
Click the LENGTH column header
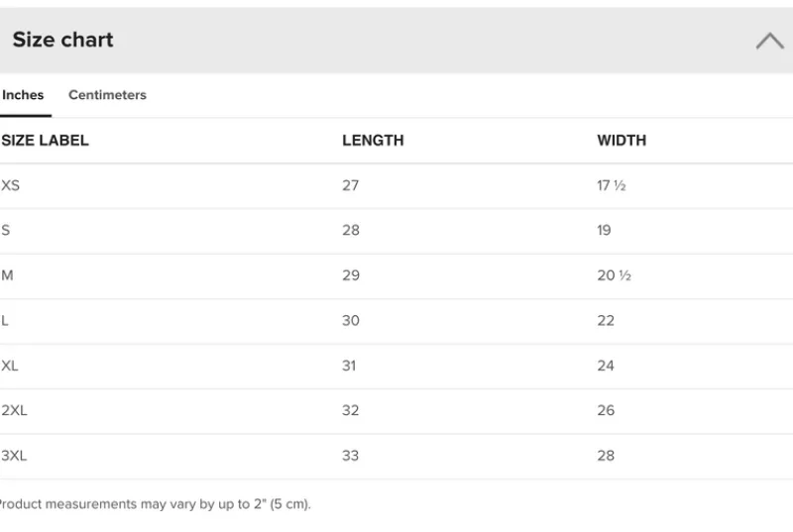pos(373,141)
